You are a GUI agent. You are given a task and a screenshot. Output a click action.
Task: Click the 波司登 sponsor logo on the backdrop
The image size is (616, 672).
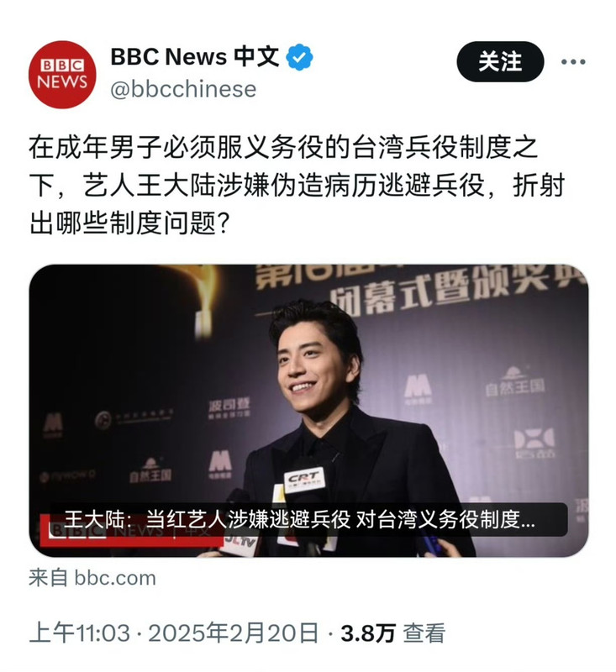pyautogui.click(x=229, y=408)
